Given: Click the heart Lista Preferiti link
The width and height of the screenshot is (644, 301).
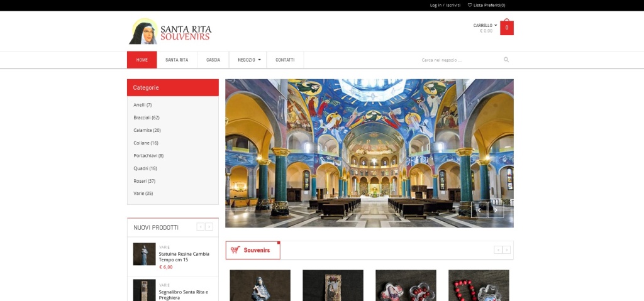Looking at the screenshot, I should [x=486, y=5].
